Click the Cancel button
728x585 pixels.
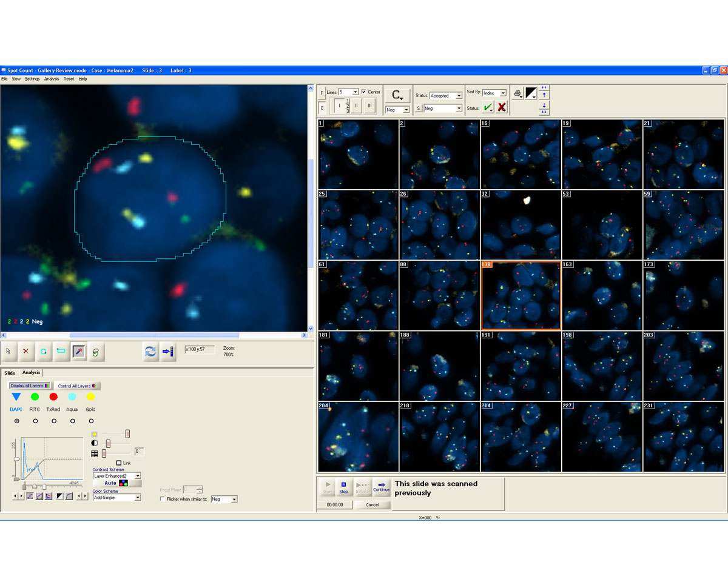[372, 504]
